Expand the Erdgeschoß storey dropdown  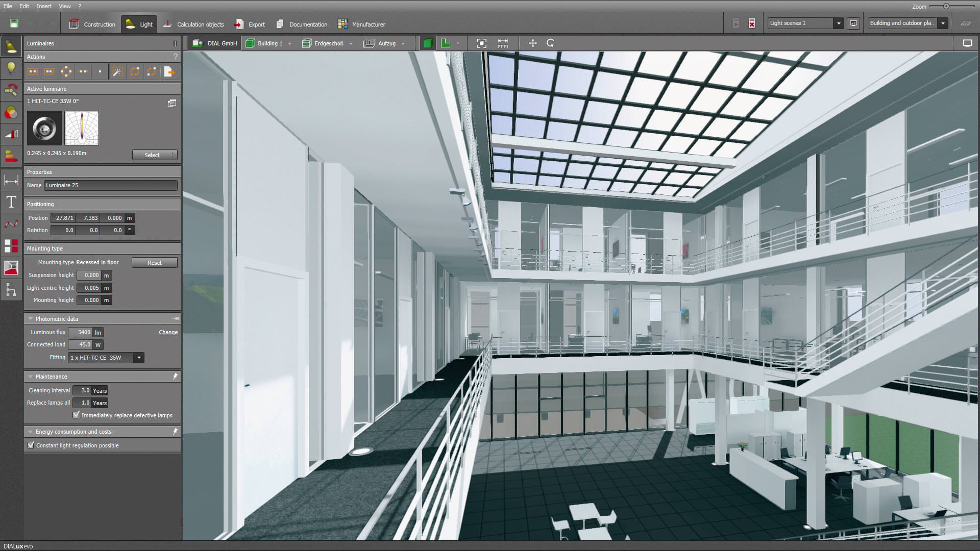[x=350, y=43]
